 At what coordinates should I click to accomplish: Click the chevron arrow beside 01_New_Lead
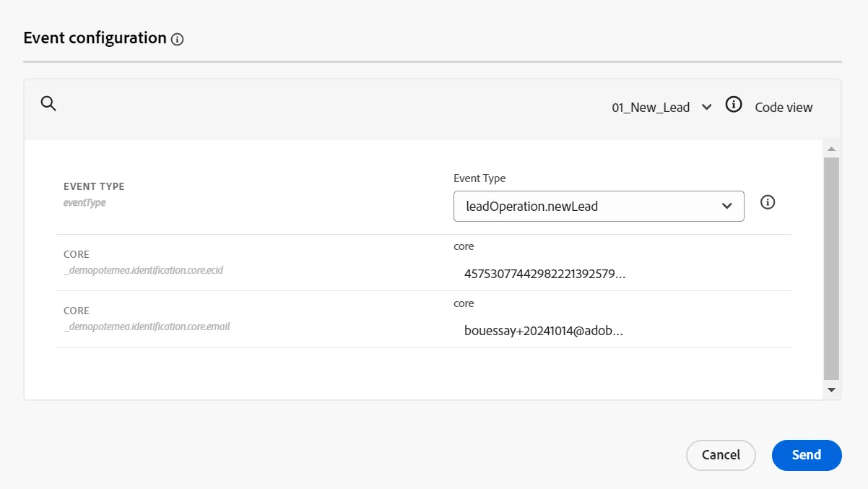pyautogui.click(x=707, y=107)
